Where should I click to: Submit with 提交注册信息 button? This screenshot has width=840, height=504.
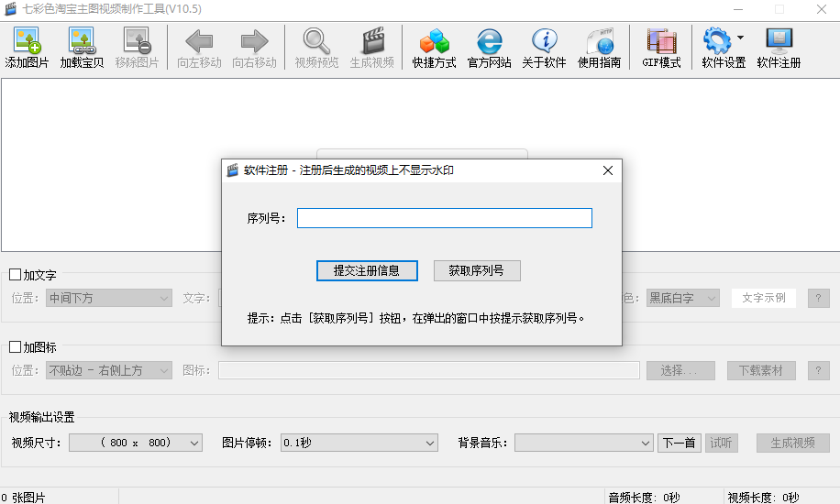click(x=367, y=270)
